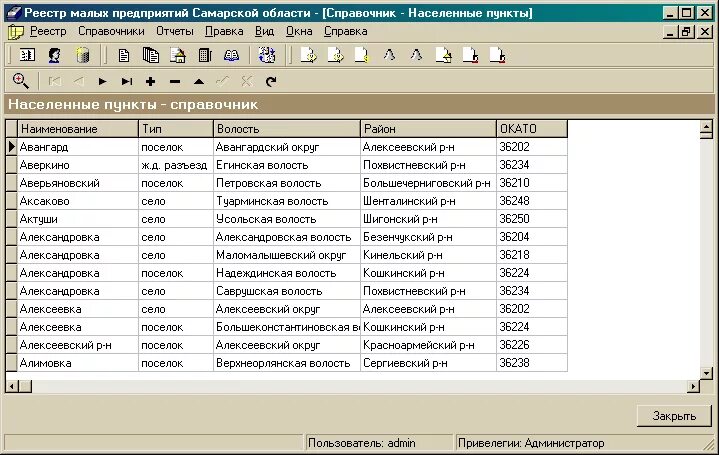Click the Егинская волость cell

(287, 165)
